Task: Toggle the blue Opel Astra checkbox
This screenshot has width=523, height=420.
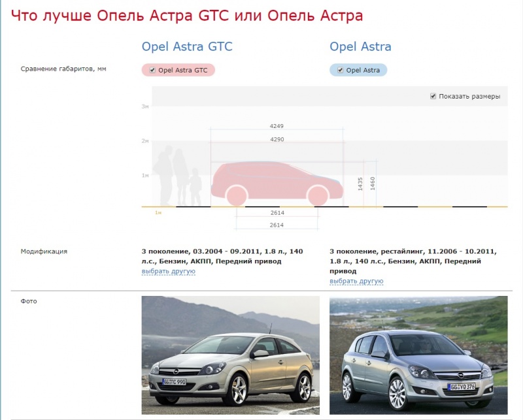Action: coord(341,70)
